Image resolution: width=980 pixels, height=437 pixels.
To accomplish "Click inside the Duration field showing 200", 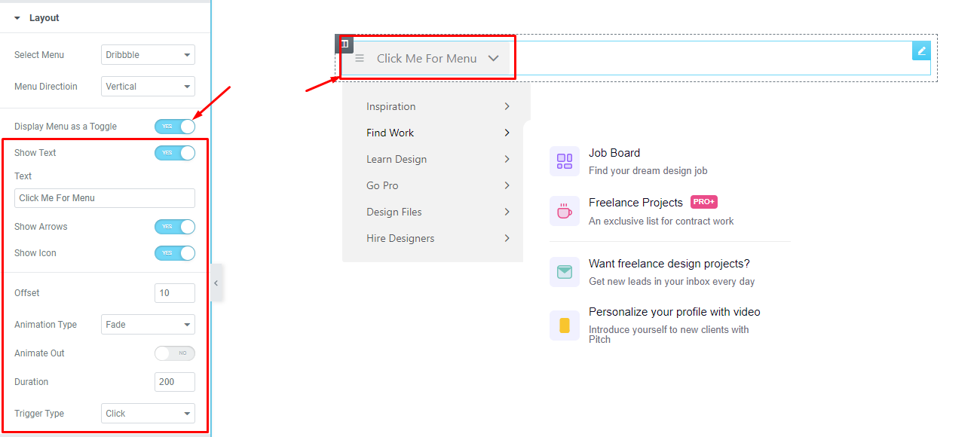I will coord(175,381).
